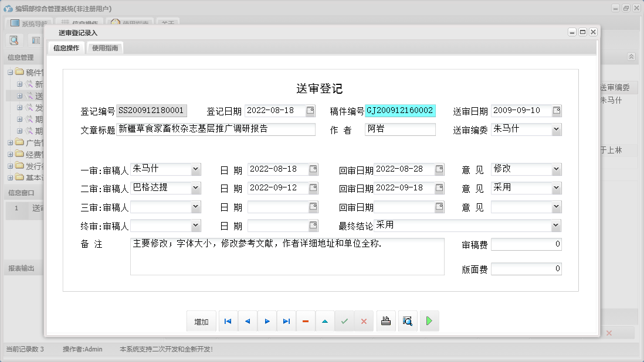The image size is (644, 362).
Task: Open the 送审日期 calendar picker
Action: coord(557,110)
